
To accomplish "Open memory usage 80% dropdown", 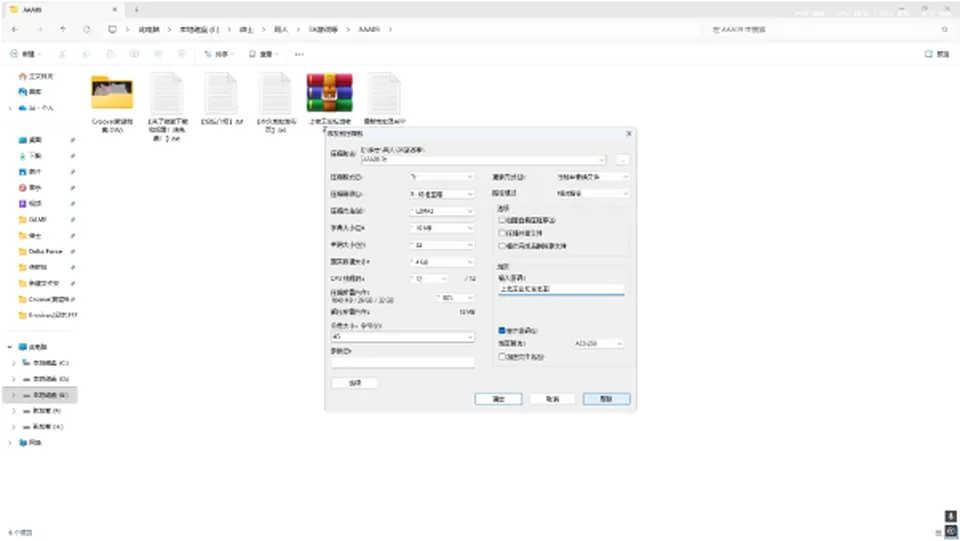I will (456, 297).
